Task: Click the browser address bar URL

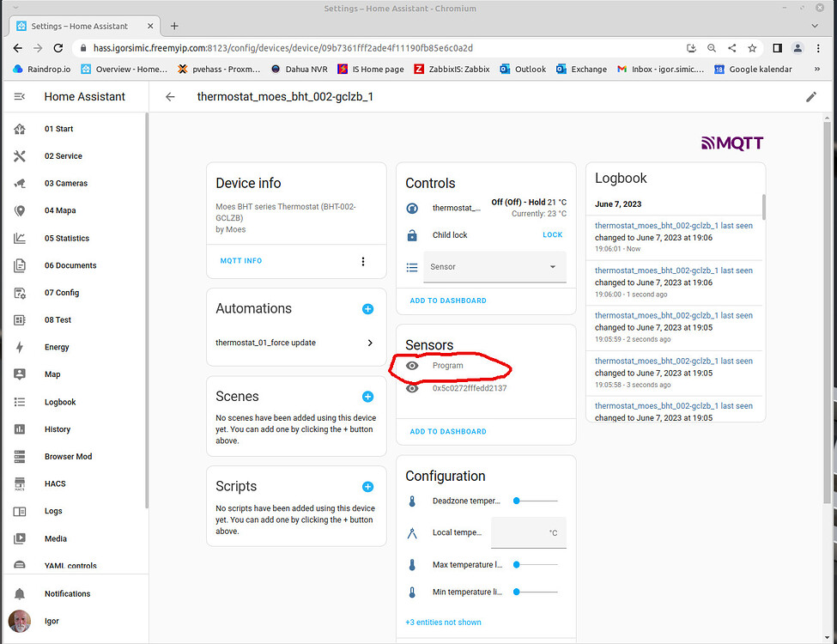Action: tap(283, 48)
